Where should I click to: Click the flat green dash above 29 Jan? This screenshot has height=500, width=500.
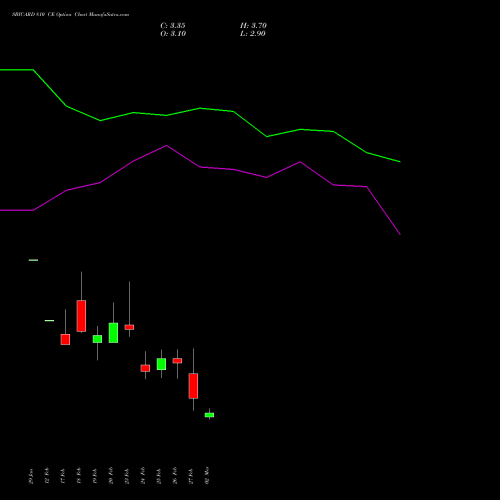[x=33, y=260]
